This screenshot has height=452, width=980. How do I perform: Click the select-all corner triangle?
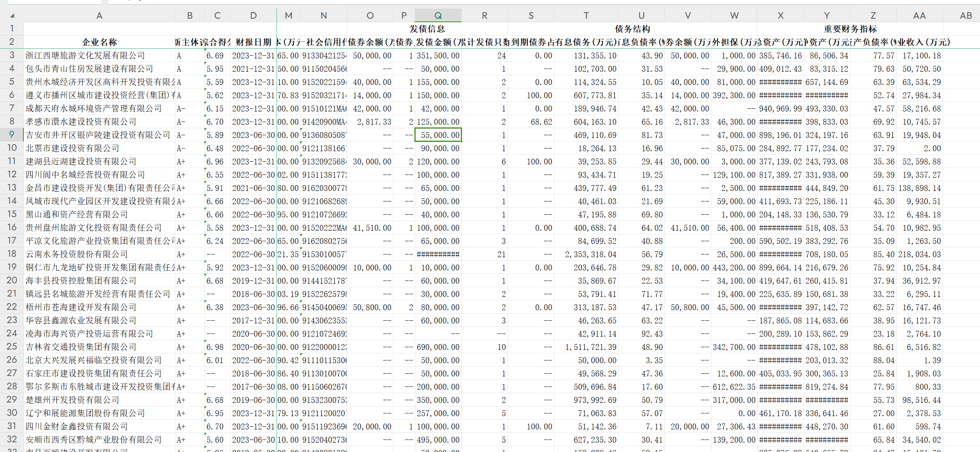click(x=12, y=16)
